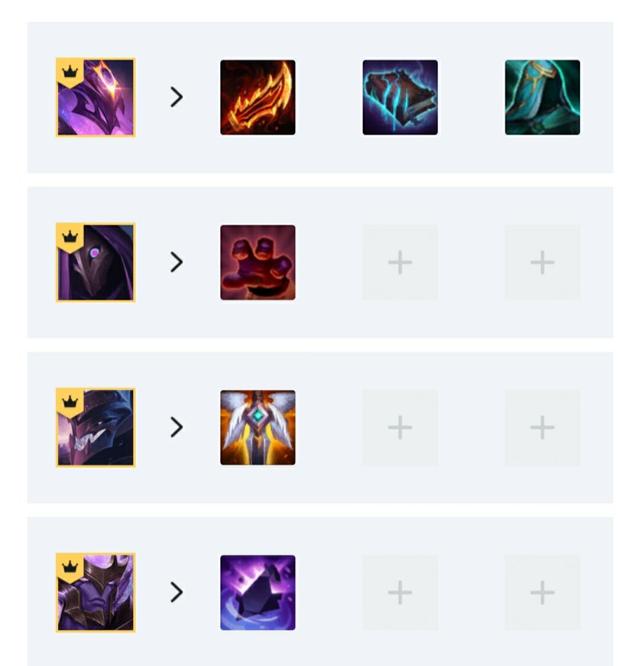Select the blue armored masked champion portrait

point(96,427)
